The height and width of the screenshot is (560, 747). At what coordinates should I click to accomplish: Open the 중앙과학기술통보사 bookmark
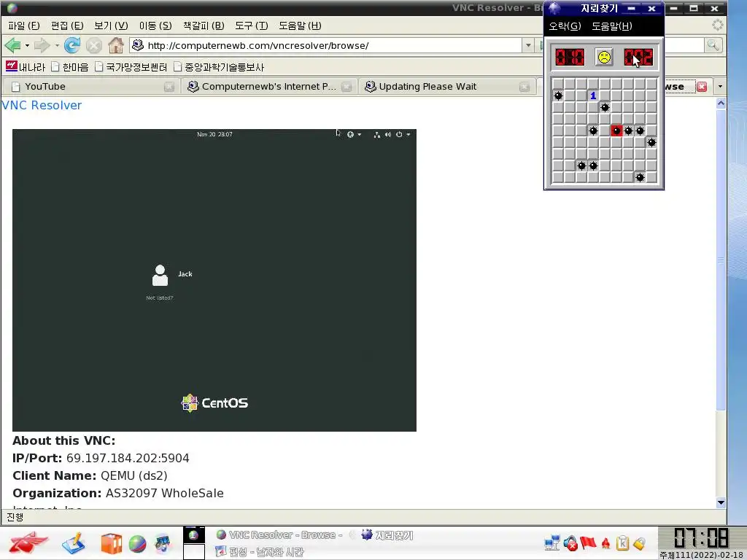pyautogui.click(x=219, y=66)
